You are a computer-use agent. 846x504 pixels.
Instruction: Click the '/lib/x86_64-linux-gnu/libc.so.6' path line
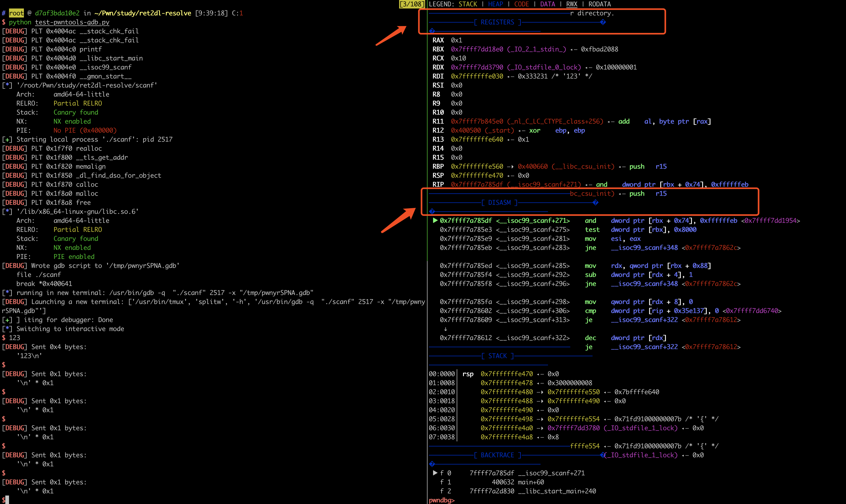click(70, 211)
